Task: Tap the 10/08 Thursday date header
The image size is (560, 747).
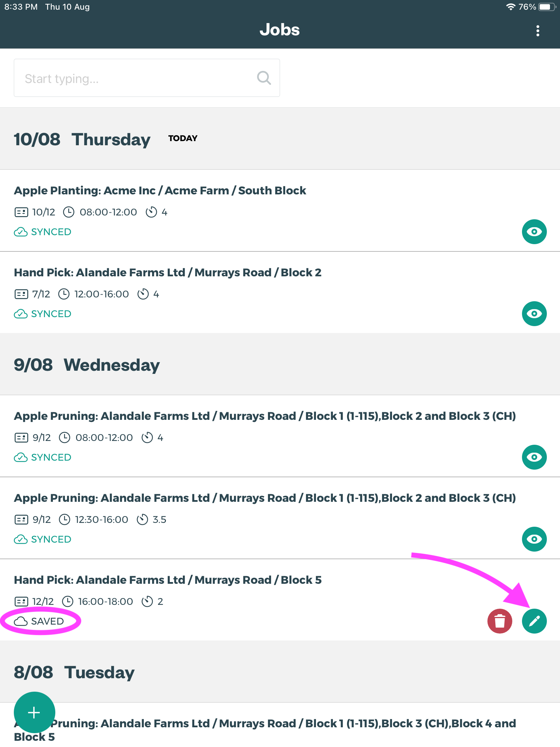Action: [x=82, y=139]
